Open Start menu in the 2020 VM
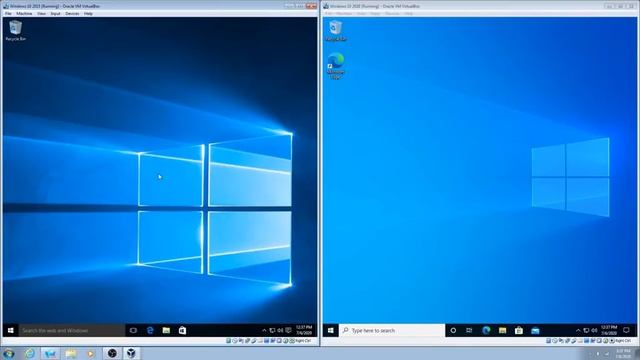The height and width of the screenshot is (360, 640). [x=331, y=330]
